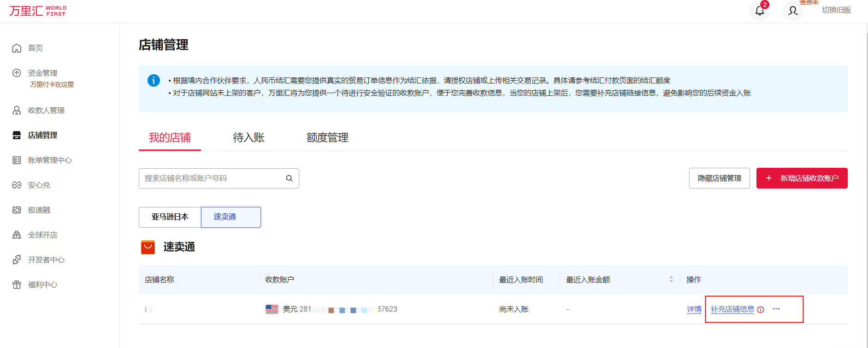Click the info icon beside 补充店铺信息
This screenshot has width=868, height=348.
click(761, 310)
